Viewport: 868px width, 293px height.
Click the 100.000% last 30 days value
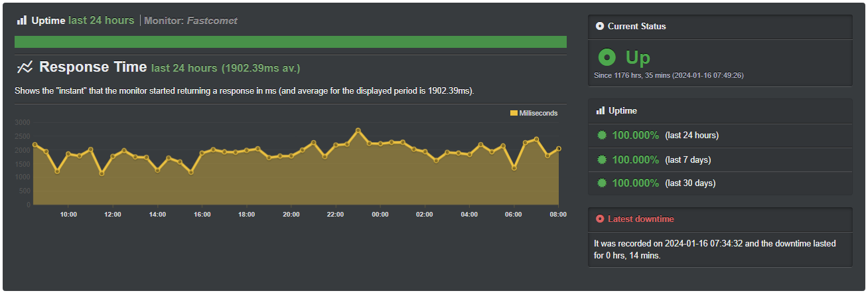(635, 183)
